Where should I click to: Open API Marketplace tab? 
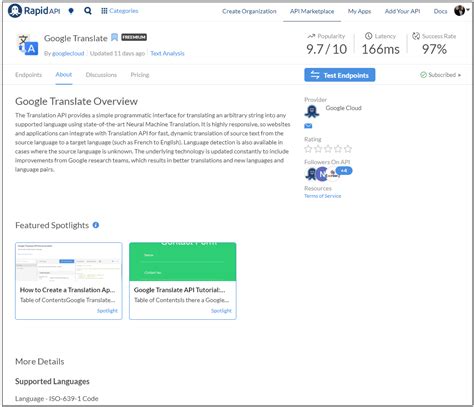312,11
